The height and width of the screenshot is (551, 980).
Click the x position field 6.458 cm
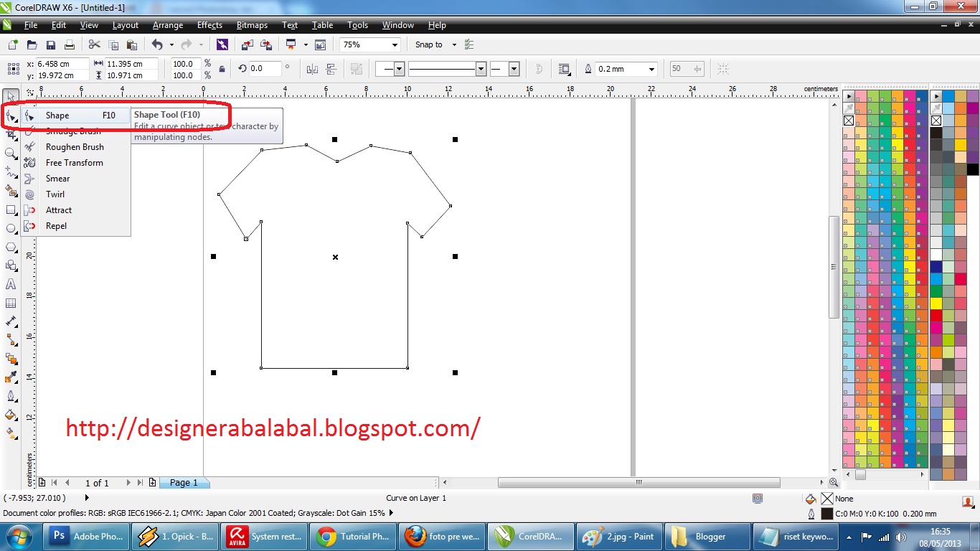[x=62, y=64]
